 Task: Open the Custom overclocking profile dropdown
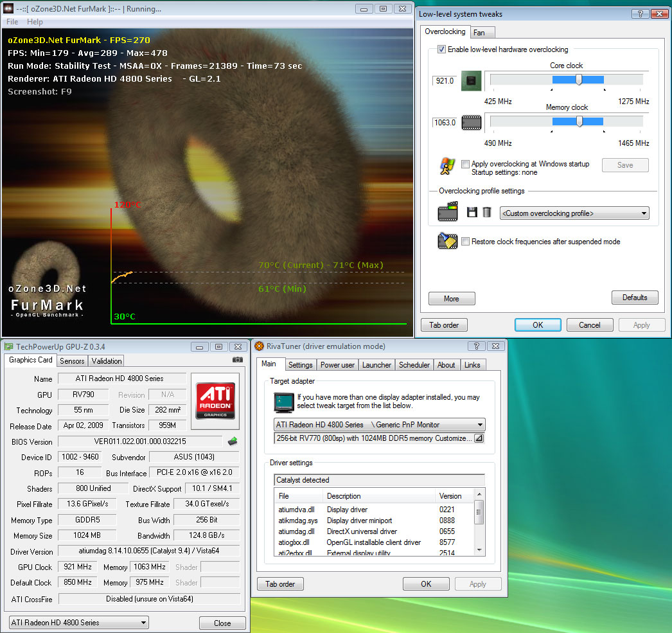pos(574,213)
